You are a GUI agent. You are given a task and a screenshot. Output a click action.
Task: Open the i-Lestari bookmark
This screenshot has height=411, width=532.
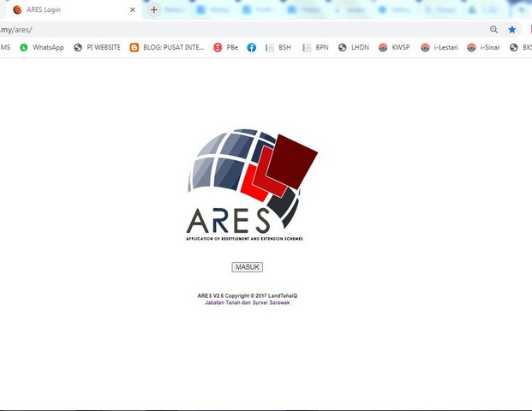[438, 48]
